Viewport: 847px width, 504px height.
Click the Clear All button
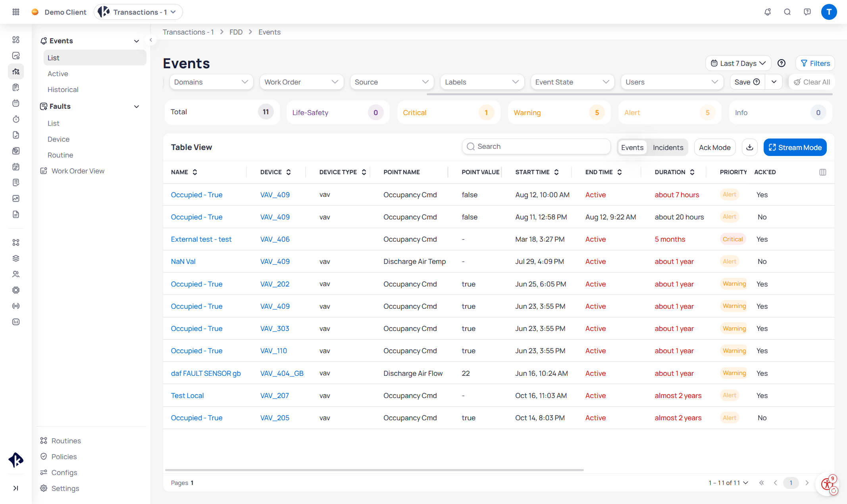[812, 82]
